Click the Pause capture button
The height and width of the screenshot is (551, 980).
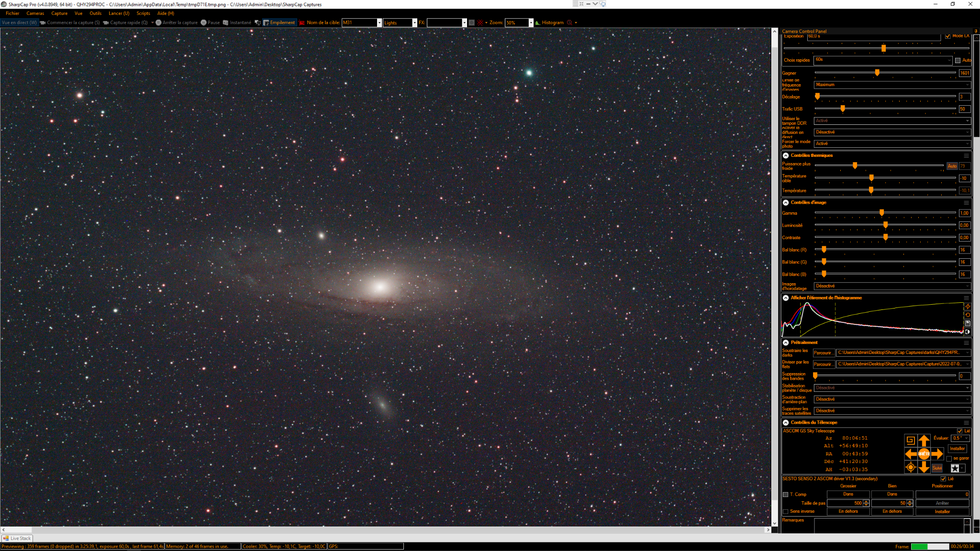coord(210,22)
